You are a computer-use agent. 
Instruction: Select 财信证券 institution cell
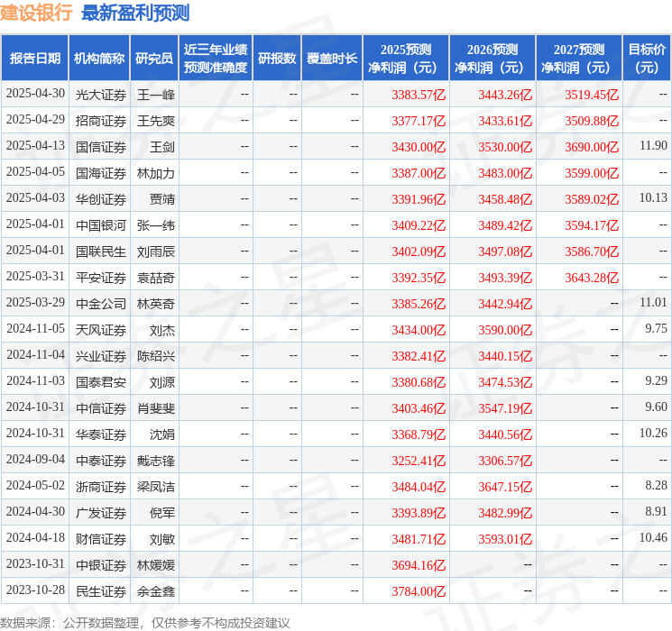click(x=101, y=539)
